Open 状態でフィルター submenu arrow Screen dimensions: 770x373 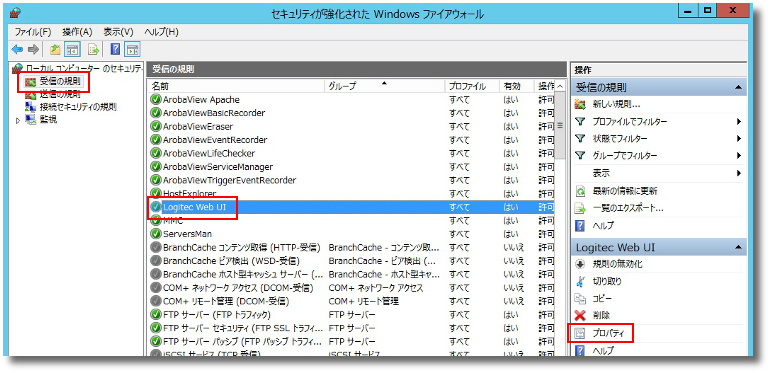(x=739, y=139)
